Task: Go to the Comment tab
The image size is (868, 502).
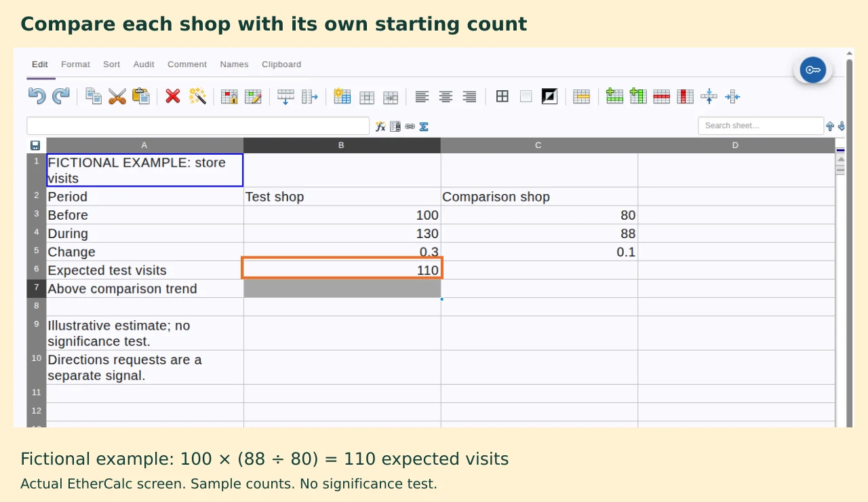Action: click(187, 64)
